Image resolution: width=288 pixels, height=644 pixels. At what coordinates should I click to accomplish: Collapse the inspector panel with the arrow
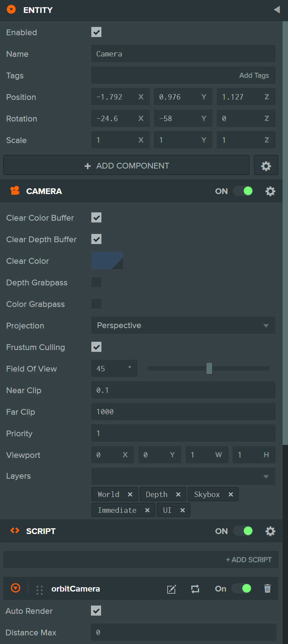tap(276, 10)
